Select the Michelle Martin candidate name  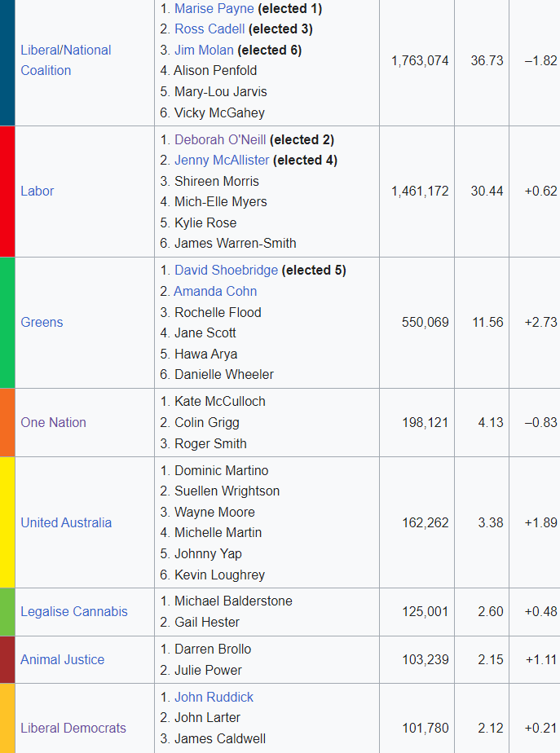tap(218, 533)
